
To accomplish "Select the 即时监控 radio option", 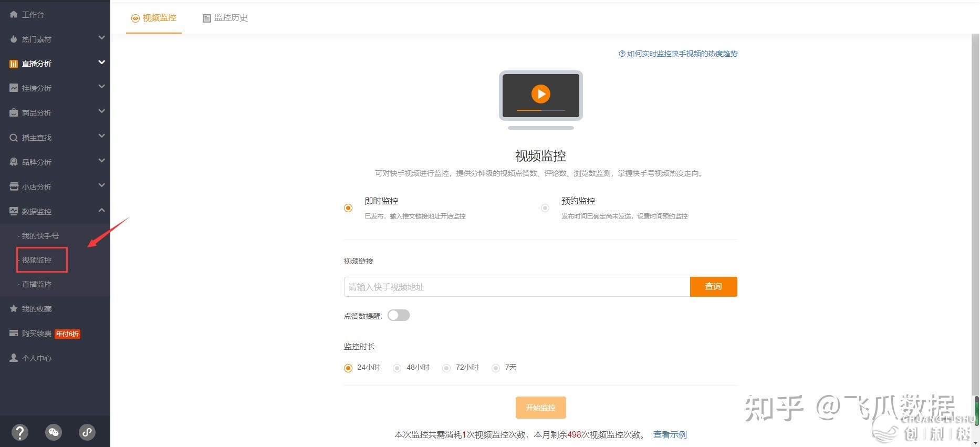I will click(348, 208).
